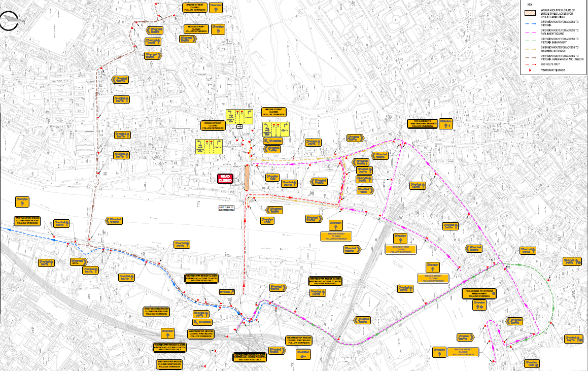Click the KEY heading in the legend
588x371 pixels.
click(x=530, y=4)
